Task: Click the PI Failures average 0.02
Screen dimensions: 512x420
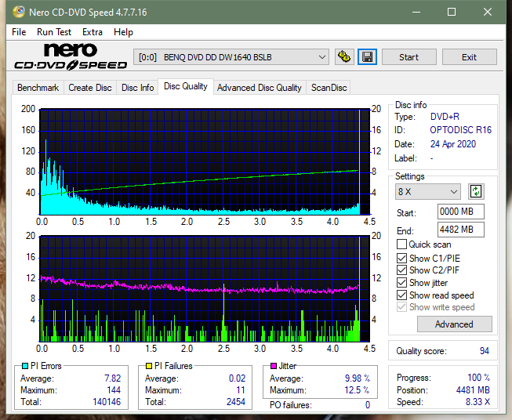Action: click(237, 378)
